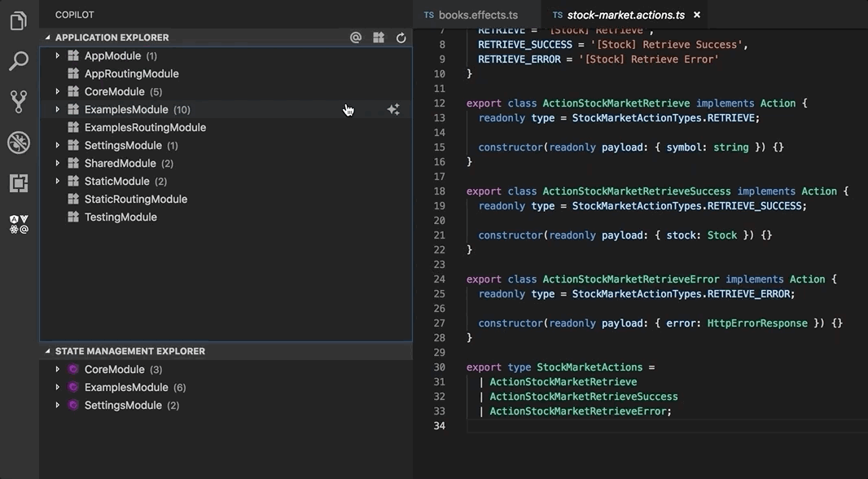
Task: Click the module icon beside SettingsModule in Application Explorer
Action: pos(73,145)
